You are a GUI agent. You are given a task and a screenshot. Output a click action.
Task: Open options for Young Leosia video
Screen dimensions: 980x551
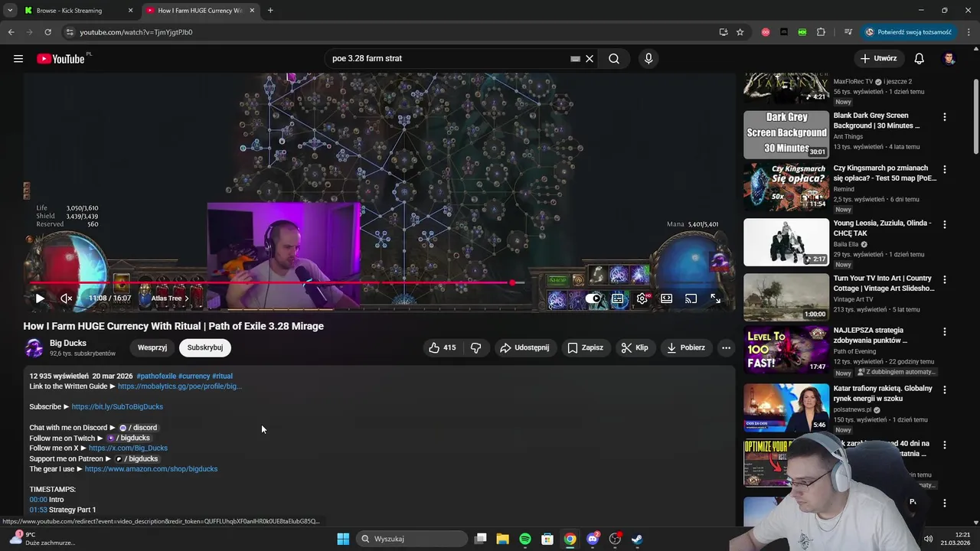click(945, 224)
